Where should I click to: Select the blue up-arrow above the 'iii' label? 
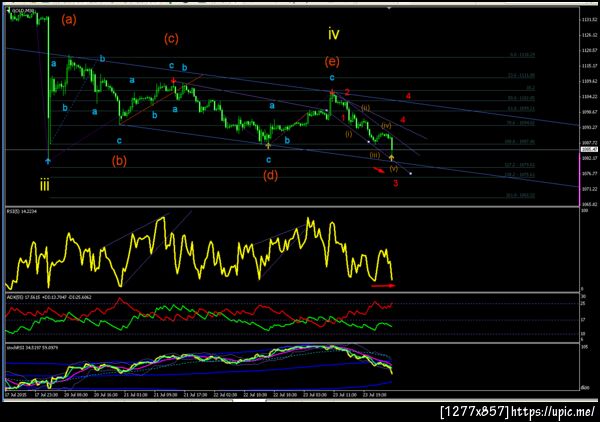(47, 161)
